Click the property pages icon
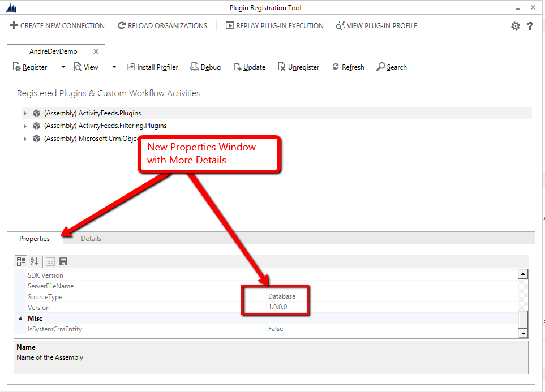545x392 pixels. click(50, 261)
